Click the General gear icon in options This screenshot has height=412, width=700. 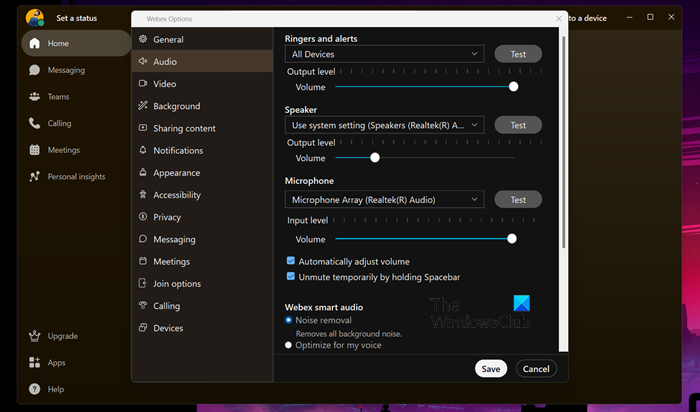[143, 39]
